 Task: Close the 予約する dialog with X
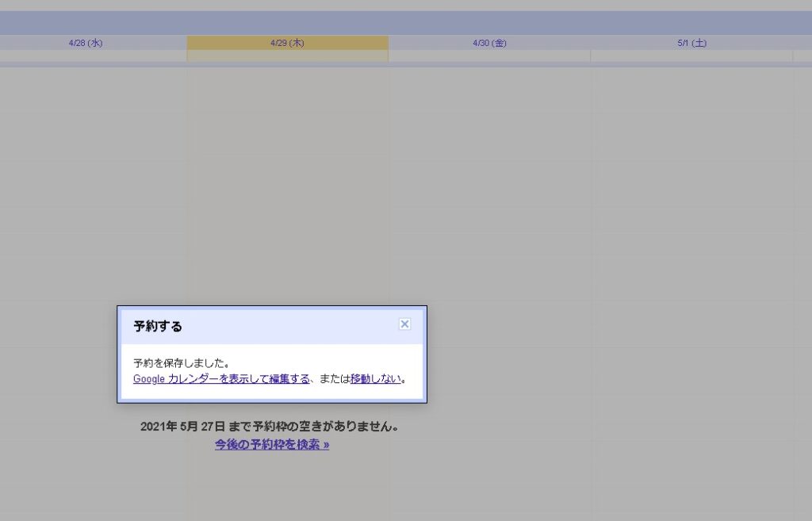click(404, 324)
